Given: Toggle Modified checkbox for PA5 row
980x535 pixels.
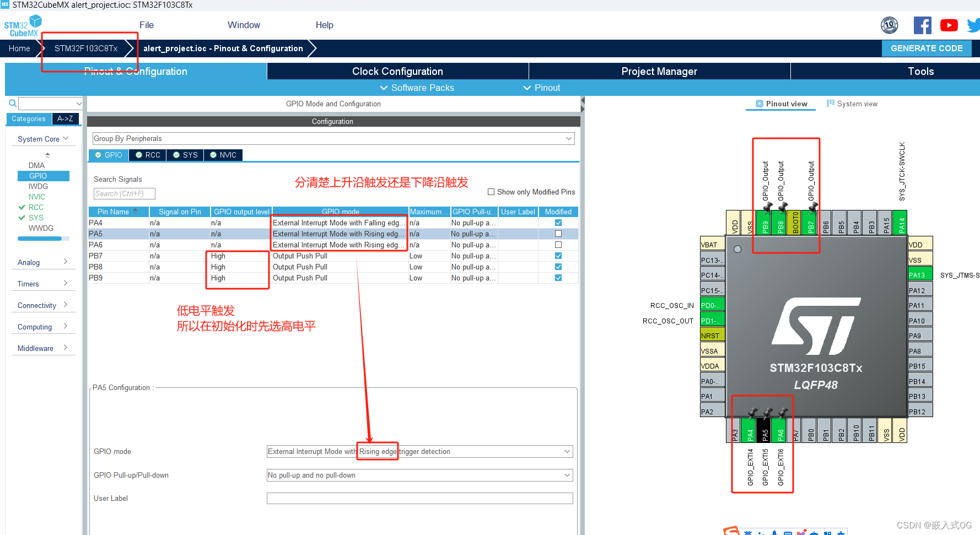Looking at the screenshot, I should 558,234.
